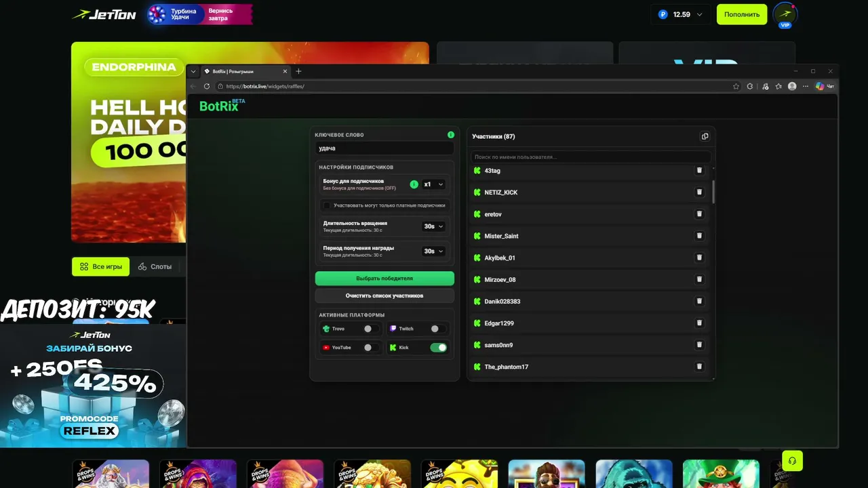Bookmark this page with the star icon
This screenshot has height=488, width=868.
(736, 86)
